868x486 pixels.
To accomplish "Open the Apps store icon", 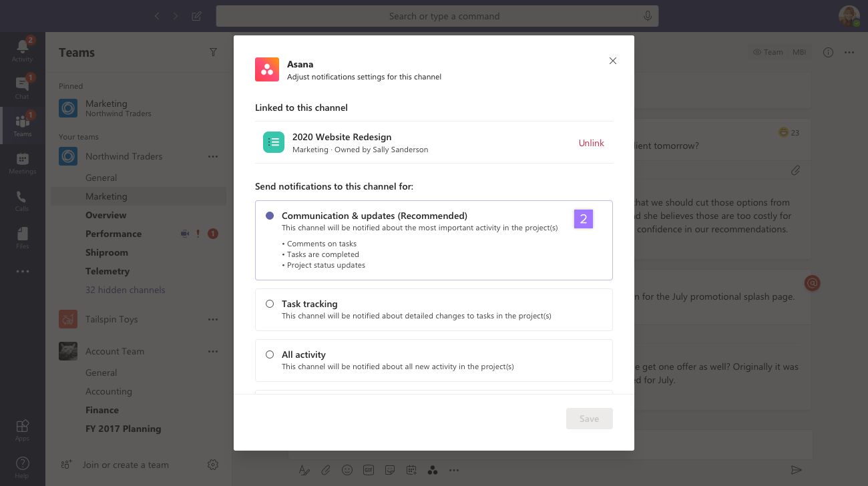I will click(23, 429).
